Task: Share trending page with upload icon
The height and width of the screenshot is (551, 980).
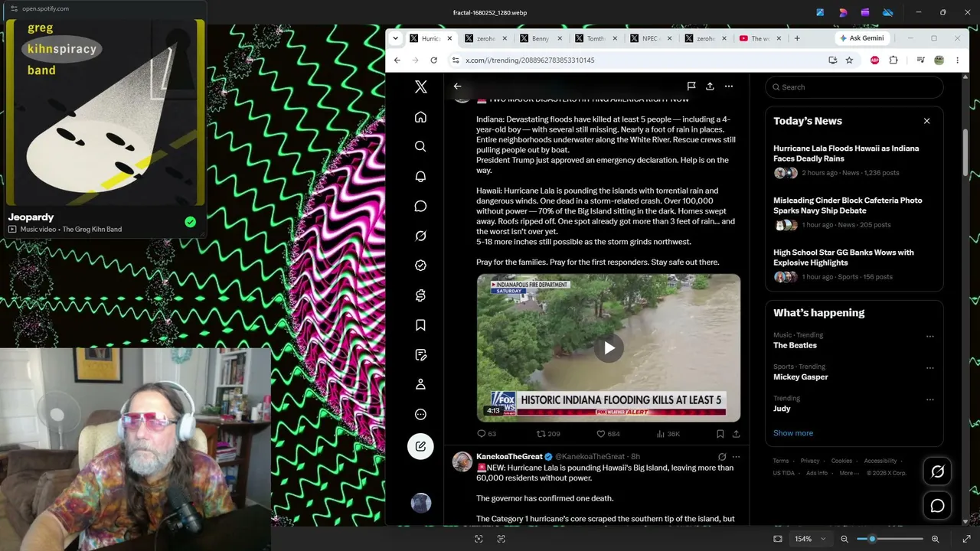Action: pos(710,86)
